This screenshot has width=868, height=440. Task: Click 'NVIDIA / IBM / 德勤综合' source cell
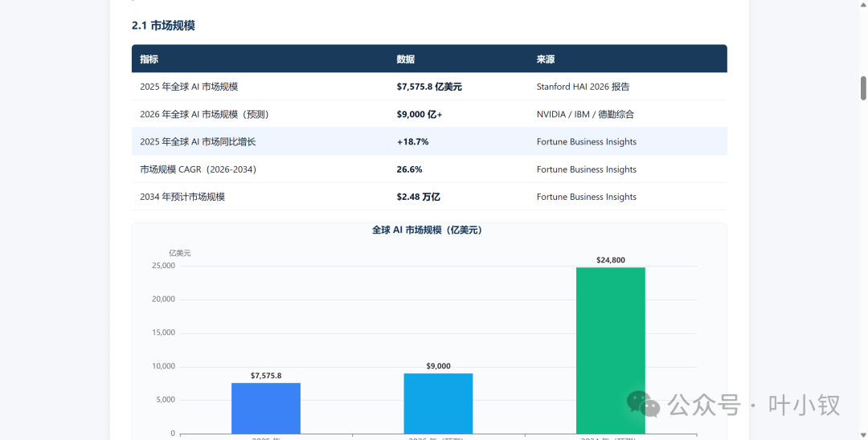[x=585, y=115]
